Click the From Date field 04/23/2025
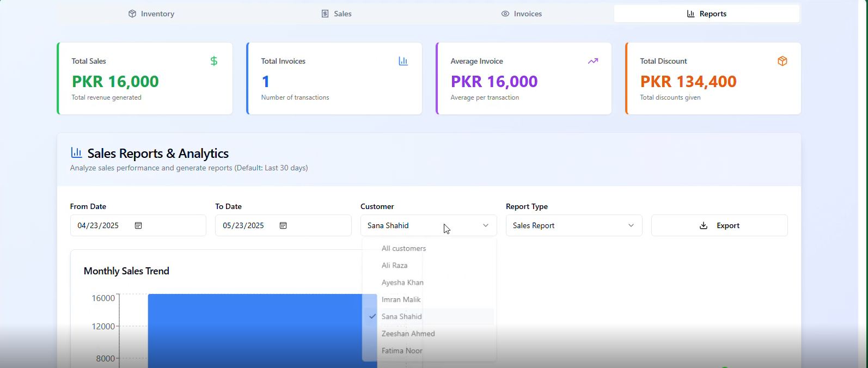 click(138, 225)
